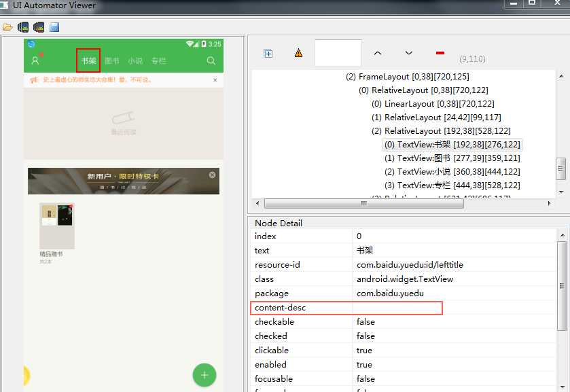Click the Node Detail scrollbar up arrow

click(563, 236)
